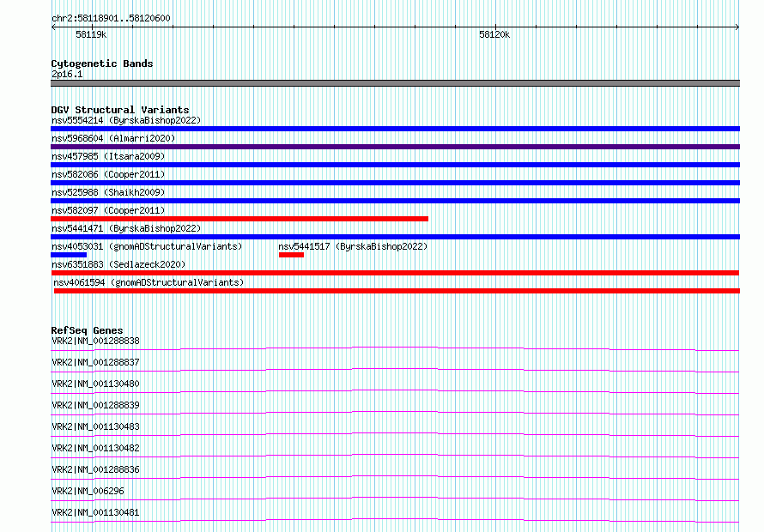
Task: Open transcript VRK2|NM_006296
Action: tap(88, 491)
